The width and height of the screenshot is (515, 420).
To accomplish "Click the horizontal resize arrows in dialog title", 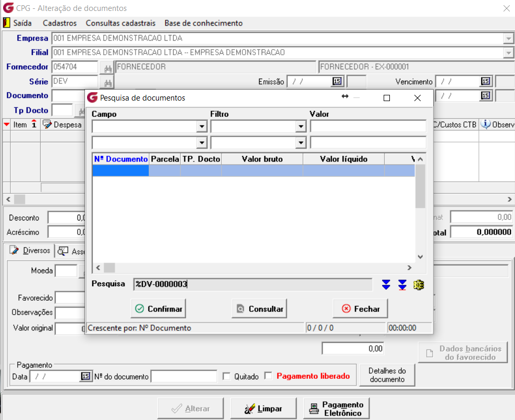I will pyautogui.click(x=345, y=96).
